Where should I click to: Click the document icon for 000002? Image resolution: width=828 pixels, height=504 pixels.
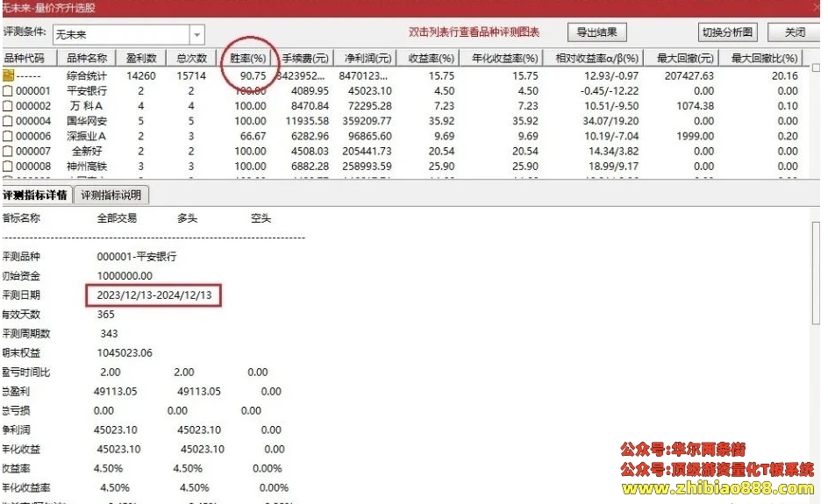(7, 106)
